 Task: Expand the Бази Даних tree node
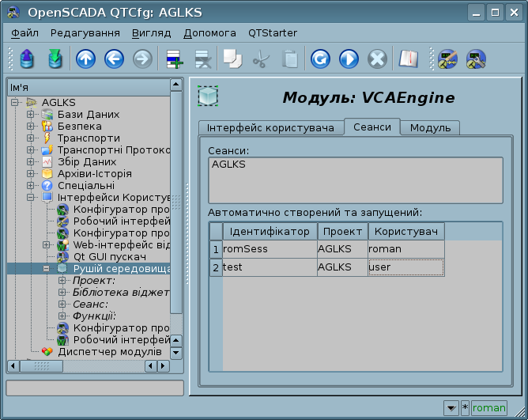tap(31, 114)
